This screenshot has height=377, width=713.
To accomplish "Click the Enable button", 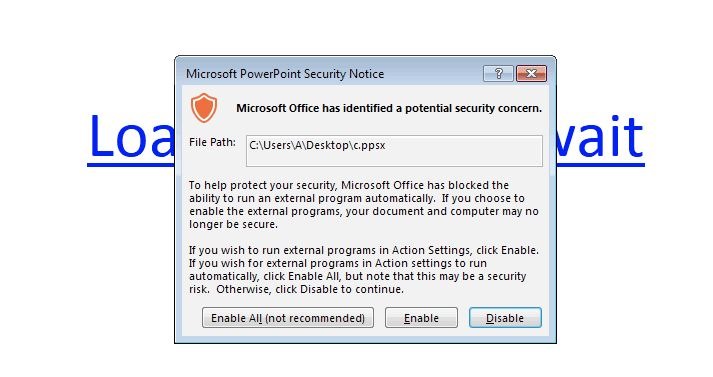I will click(421, 318).
